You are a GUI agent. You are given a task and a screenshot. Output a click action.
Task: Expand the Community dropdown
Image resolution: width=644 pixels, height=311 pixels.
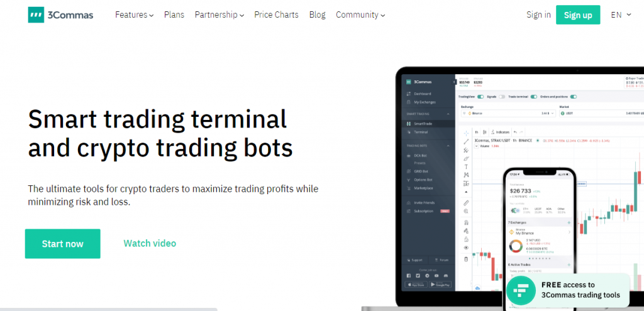coord(360,15)
